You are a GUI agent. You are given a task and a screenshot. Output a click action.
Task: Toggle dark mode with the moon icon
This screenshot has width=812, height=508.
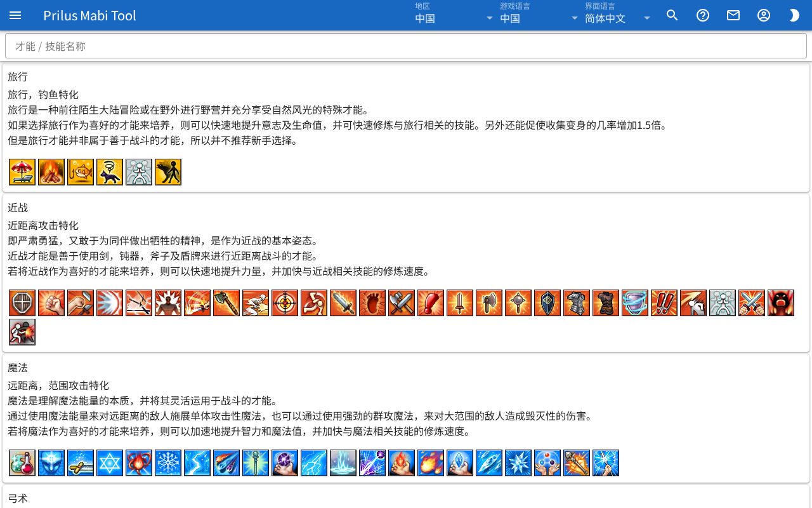[x=794, y=15]
